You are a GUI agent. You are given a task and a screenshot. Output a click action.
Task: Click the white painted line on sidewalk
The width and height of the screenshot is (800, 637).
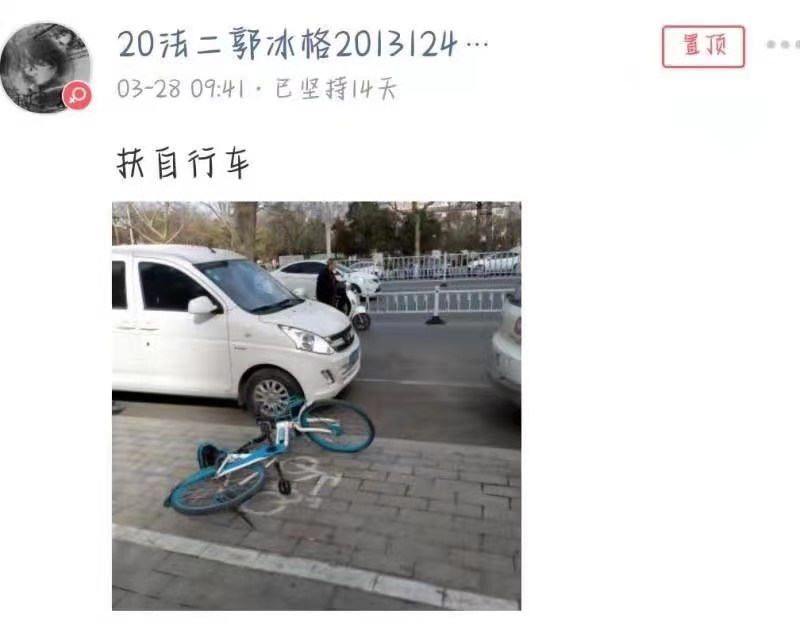314,567
